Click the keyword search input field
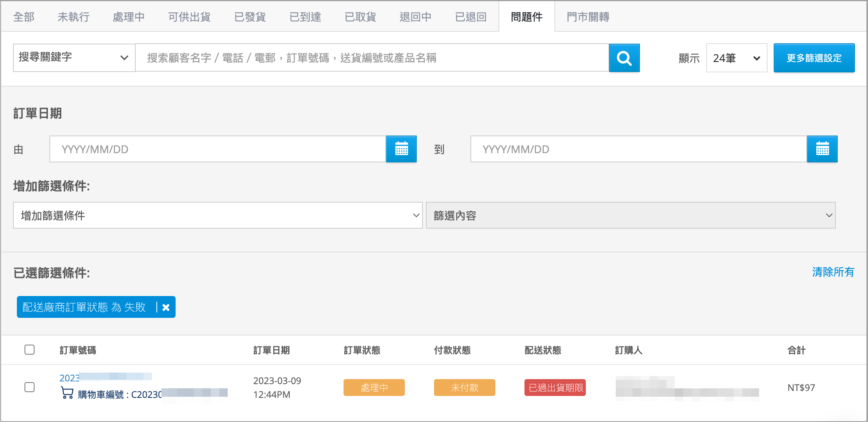 [x=372, y=57]
